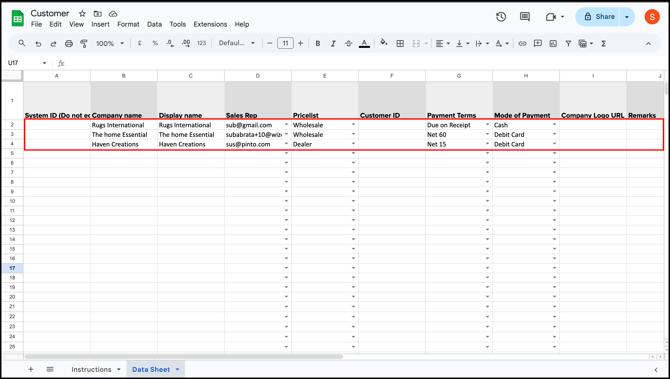Open the account avatar S
The width and height of the screenshot is (670, 379).
pyautogui.click(x=652, y=17)
